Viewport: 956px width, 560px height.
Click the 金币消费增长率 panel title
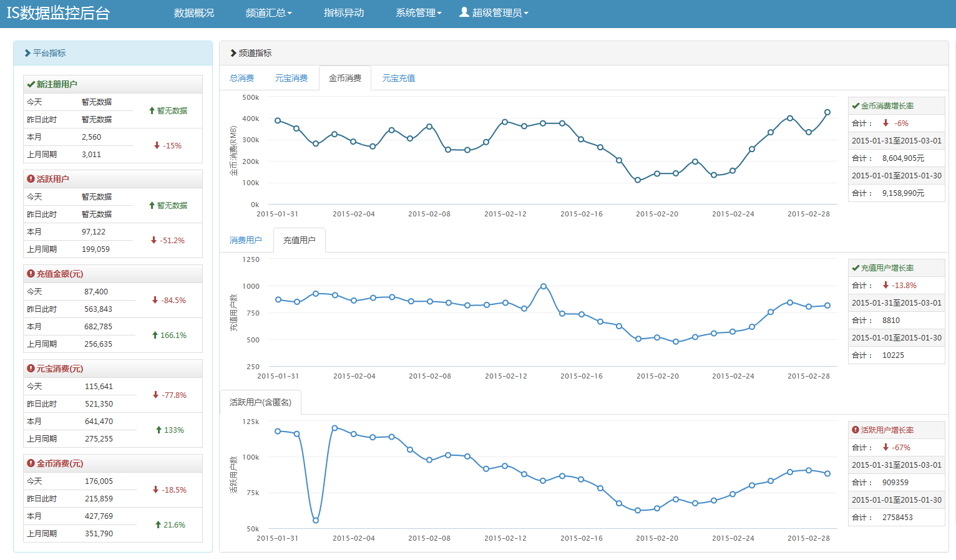click(x=887, y=106)
